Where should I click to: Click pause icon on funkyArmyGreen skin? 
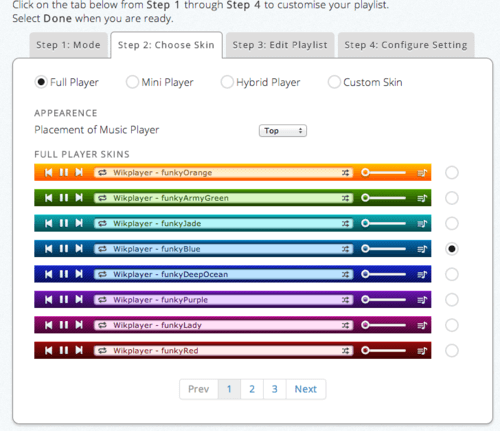pos(64,198)
